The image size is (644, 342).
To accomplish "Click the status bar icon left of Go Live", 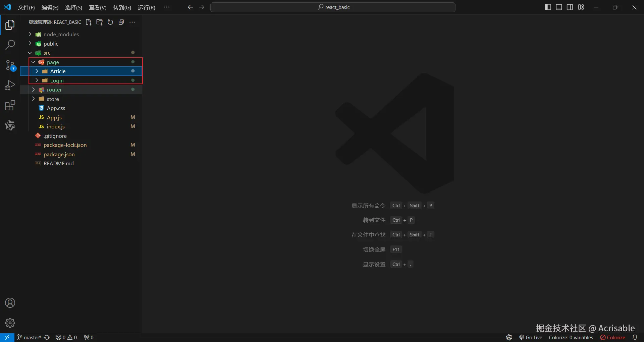I will pos(509,338).
